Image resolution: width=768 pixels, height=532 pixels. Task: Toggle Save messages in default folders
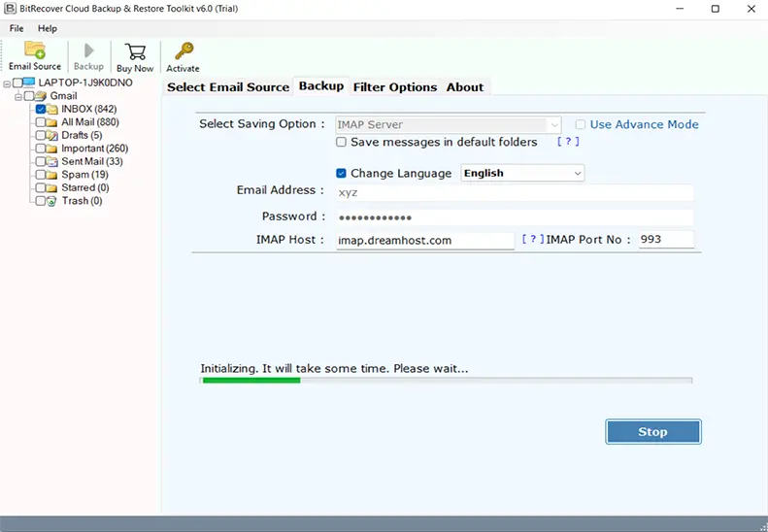(x=342, y=142)
